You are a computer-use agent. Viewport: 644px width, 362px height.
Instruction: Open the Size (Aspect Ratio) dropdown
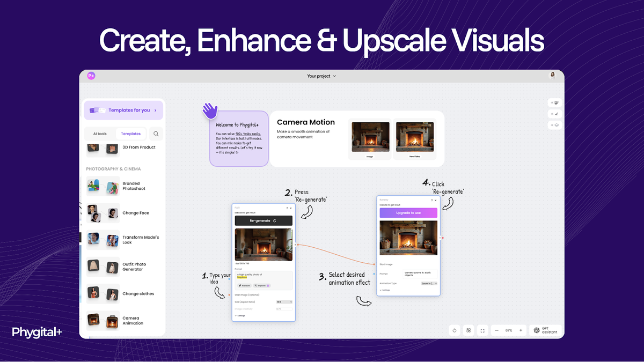283,302
